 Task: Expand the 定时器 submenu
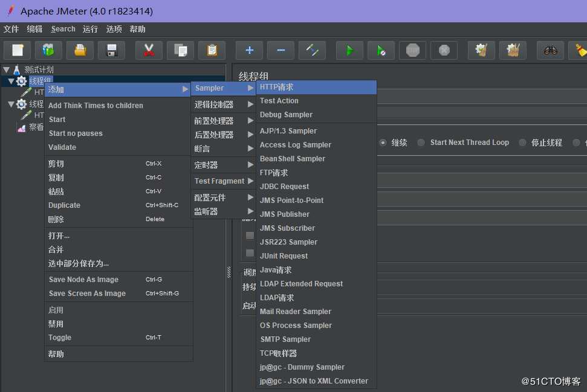click(x=224, y=164)
